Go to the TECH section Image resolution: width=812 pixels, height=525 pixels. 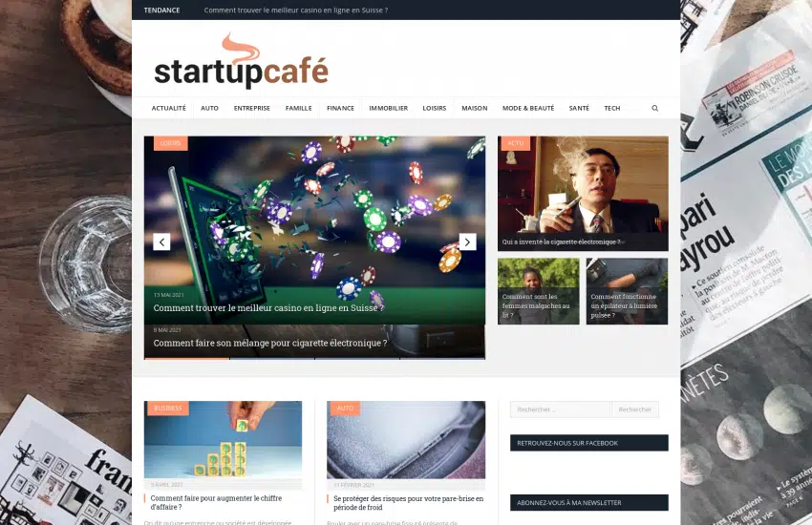[612, 108]
